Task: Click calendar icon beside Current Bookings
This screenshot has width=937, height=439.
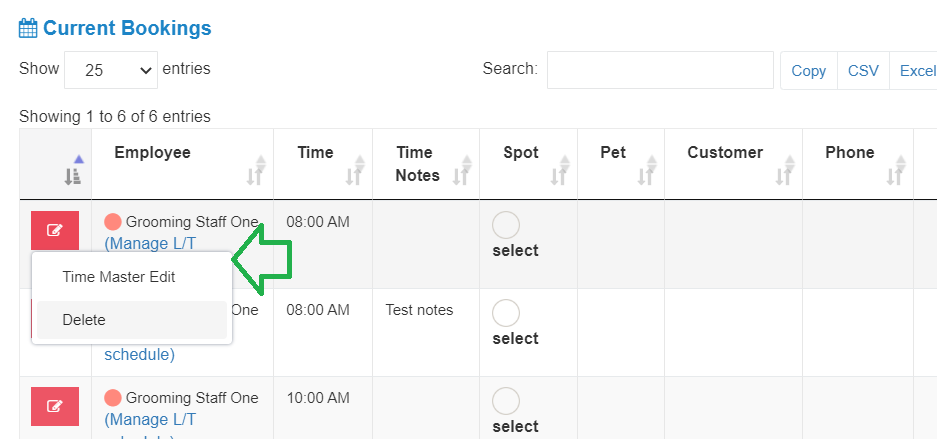Action: pos(29,28)
